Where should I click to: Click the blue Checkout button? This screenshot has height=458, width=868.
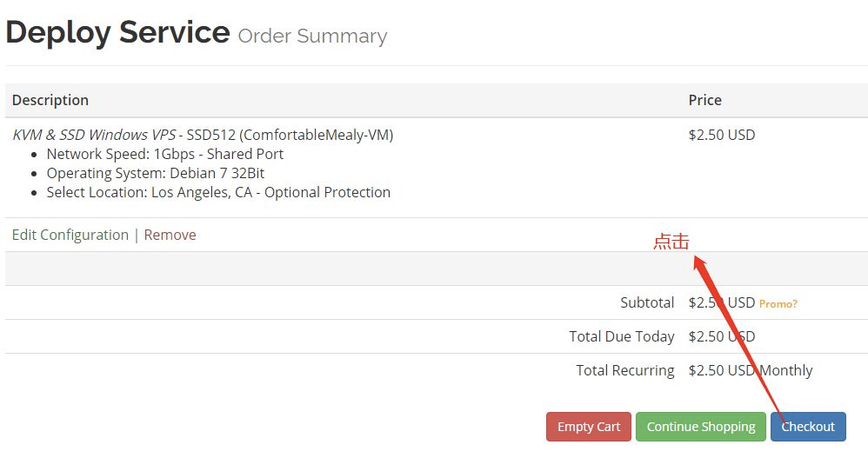(x=808, y=427)
